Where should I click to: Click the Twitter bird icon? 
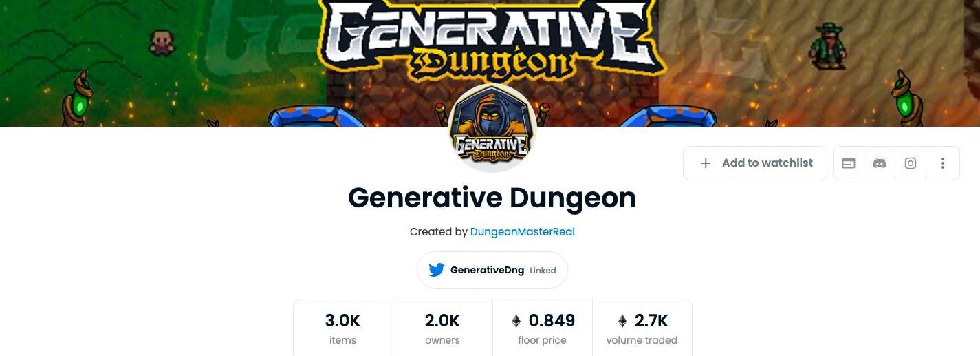coord(437,270)
